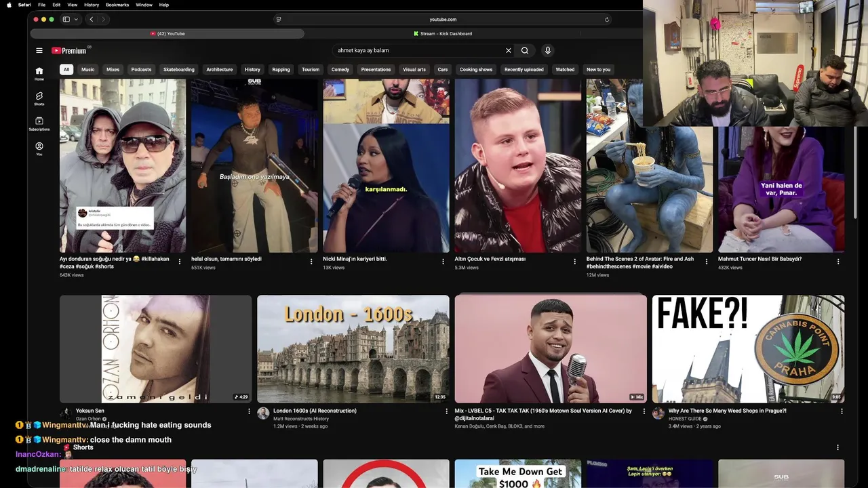The image size is (868, 488).
Task: Open the Safari tab groups dropdown arrow
Action: coord(76,20)
